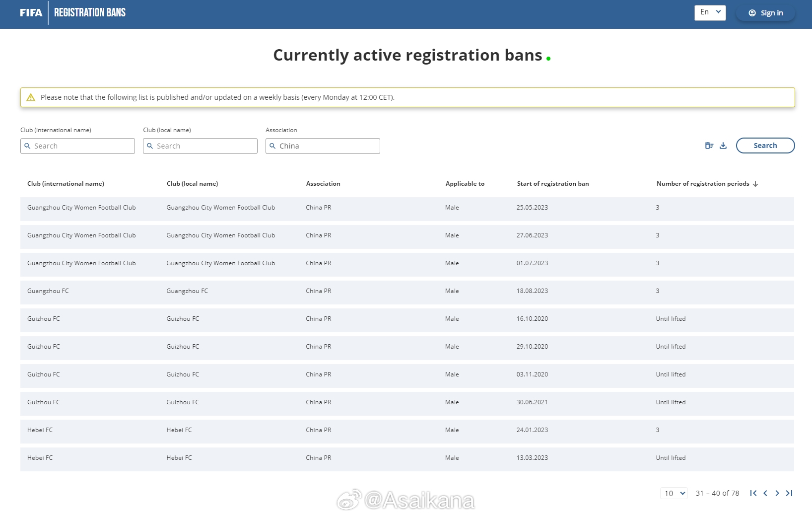Click the FIFA logo in header
The height and width of the screenshot is (518, 812).
[31, 13]
